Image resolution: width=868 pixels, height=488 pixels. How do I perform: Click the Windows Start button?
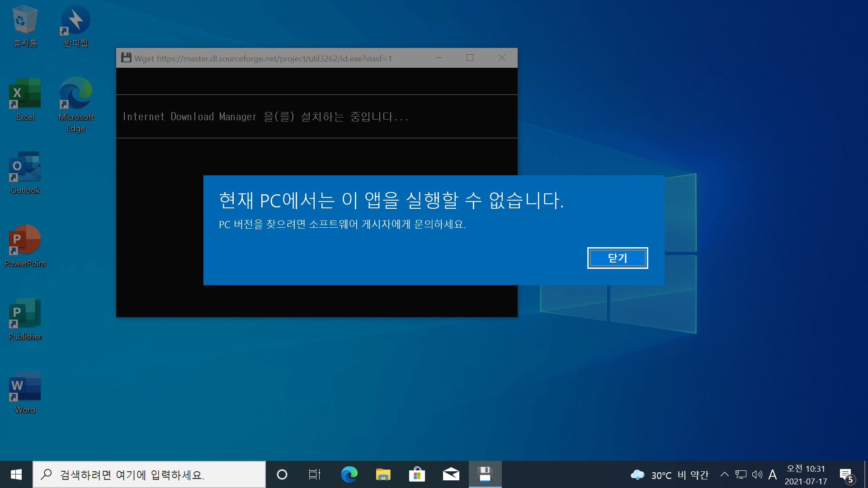[x=16, y=474]
